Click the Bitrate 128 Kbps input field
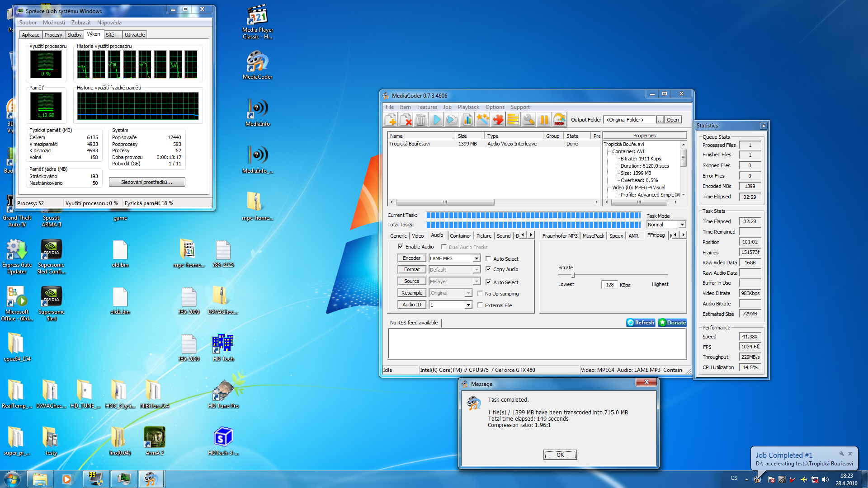 (609, 285)
